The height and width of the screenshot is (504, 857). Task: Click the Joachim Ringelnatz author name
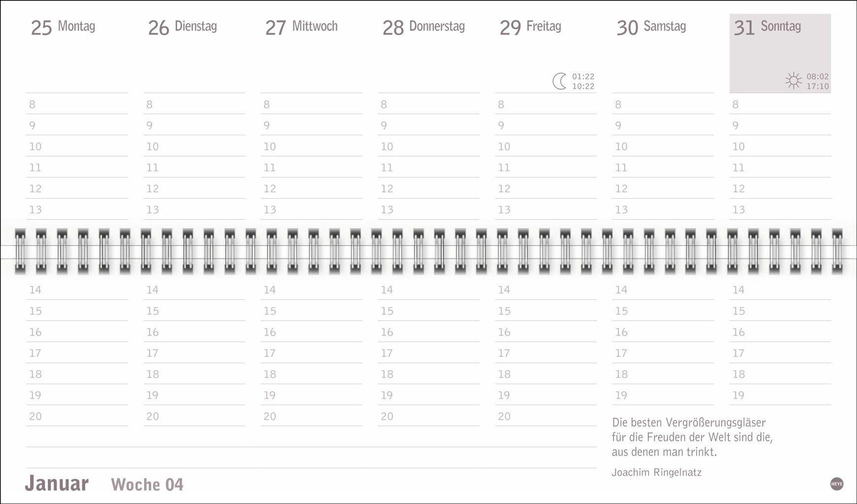657,473
